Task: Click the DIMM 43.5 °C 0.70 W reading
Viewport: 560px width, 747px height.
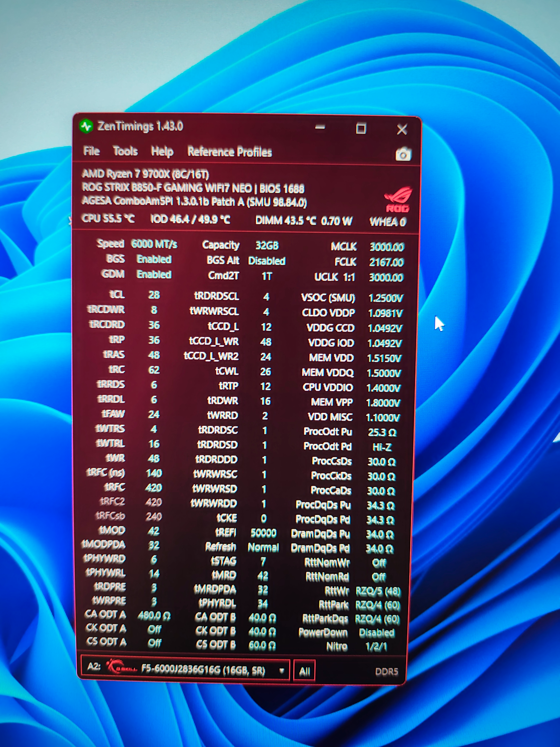Action: (x=304, y=220)
